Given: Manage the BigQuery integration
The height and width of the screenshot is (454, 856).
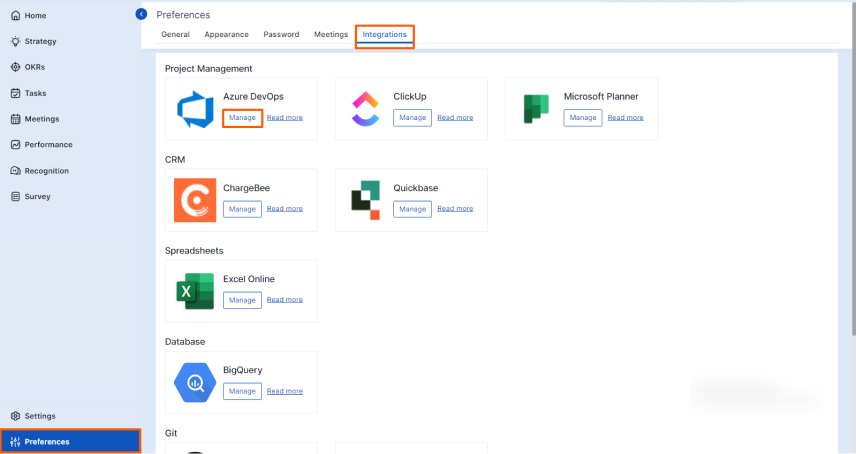Looking at the screenshot, I should point(242,391).
